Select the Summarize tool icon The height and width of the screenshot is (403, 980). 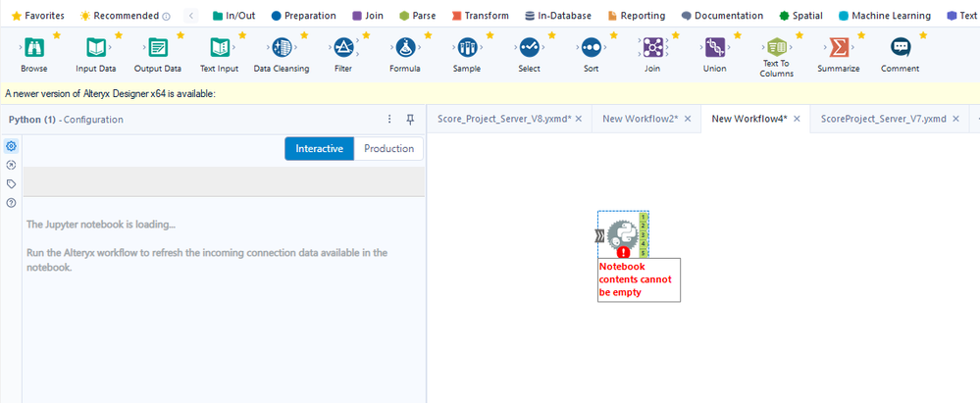(x=838, y=47)
